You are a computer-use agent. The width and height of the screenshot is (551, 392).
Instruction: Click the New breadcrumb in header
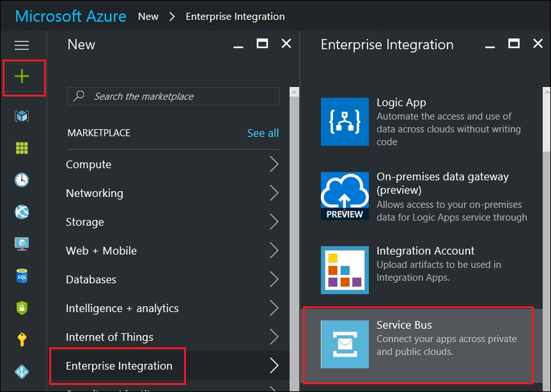(x=148, y=17)
